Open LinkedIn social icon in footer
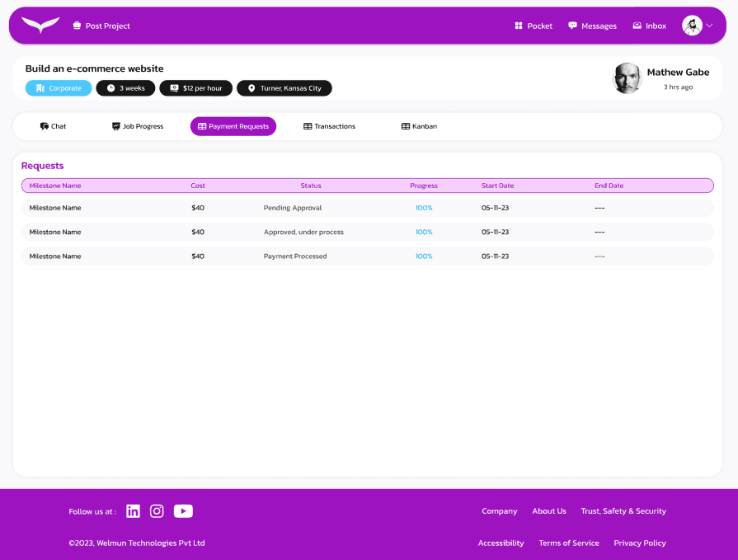Image resolution: width=738 pixels, height=560 pixels. pyautogui.click(x=134, y=511)
